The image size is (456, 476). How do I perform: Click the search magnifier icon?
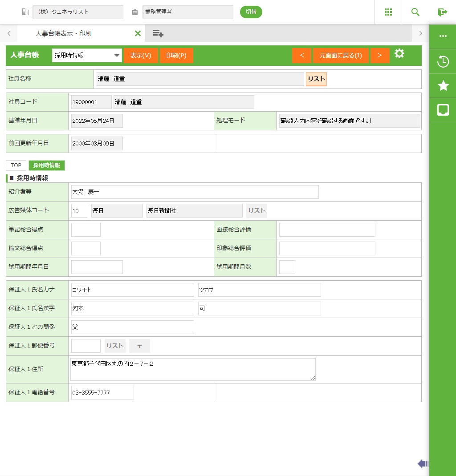(415, 12)
